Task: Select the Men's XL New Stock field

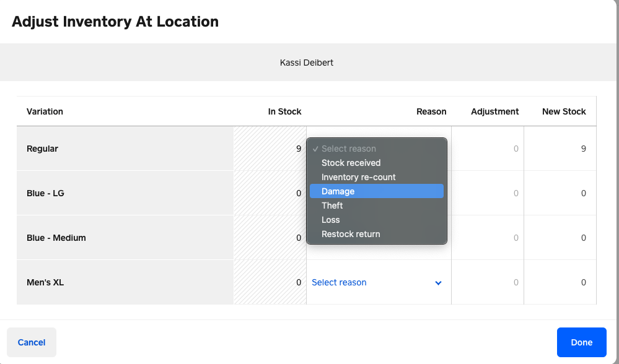Action: click(x=560, y=282)
